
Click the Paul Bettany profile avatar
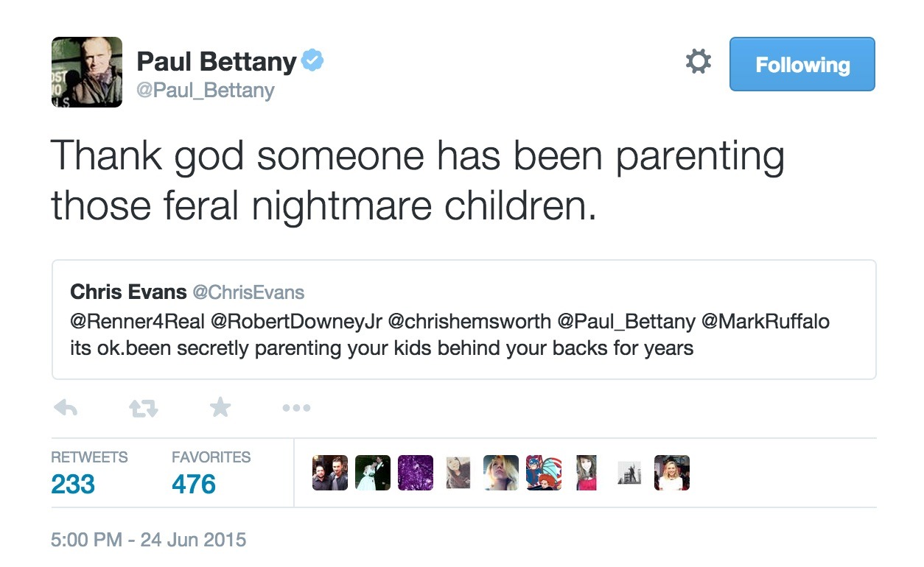click(x=87, y=72)
